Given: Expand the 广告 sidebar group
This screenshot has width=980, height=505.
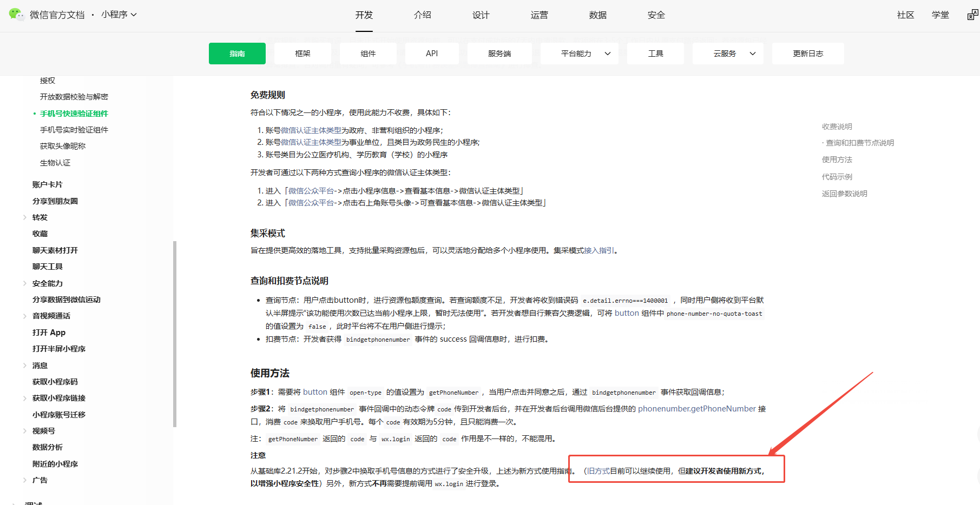Looking at the screenshot, I should click(x=40, y=480).
